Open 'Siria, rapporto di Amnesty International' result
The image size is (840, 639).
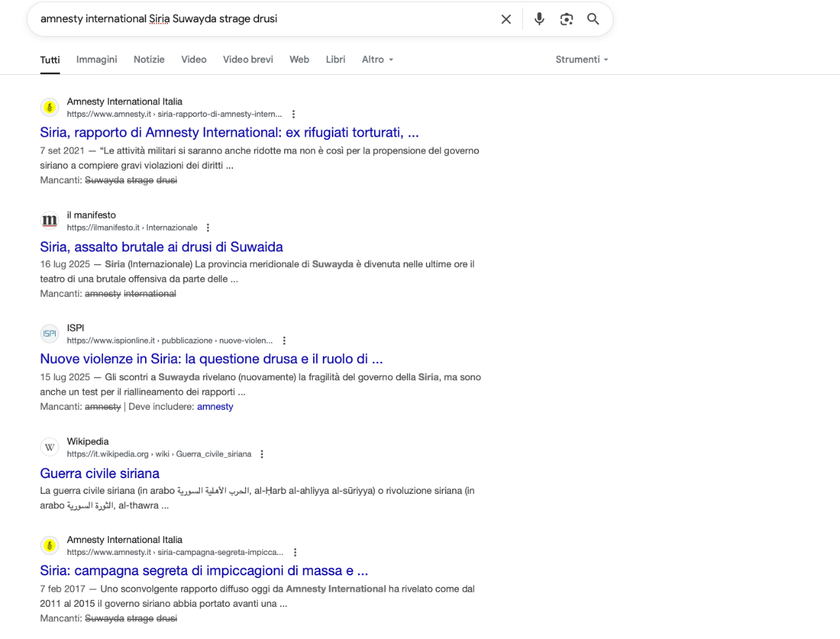point(229,133)
